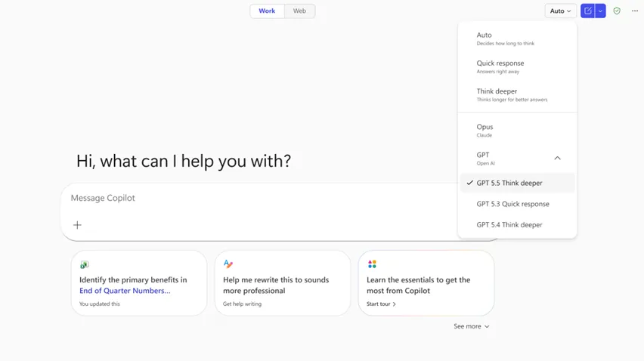Expand the dropdown arrow beside new chat
Image resolution: width=644 pixels, height=361 pixels.
(600, 11)
